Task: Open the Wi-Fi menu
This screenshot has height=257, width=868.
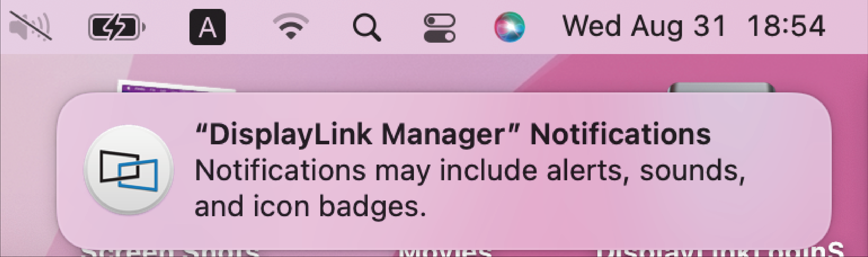Action: pos(290,26)
